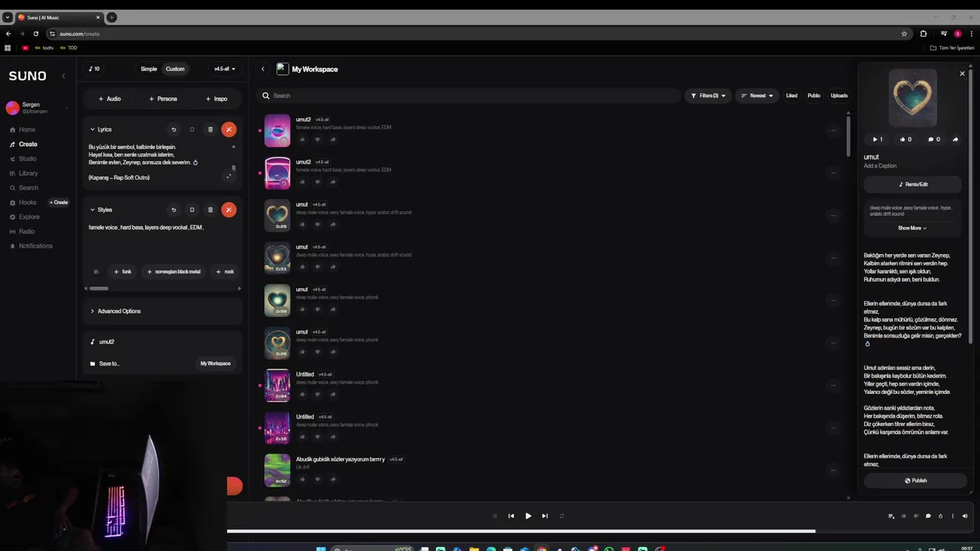Add the funk style tag
980x551 pixels.
point(122,272)
